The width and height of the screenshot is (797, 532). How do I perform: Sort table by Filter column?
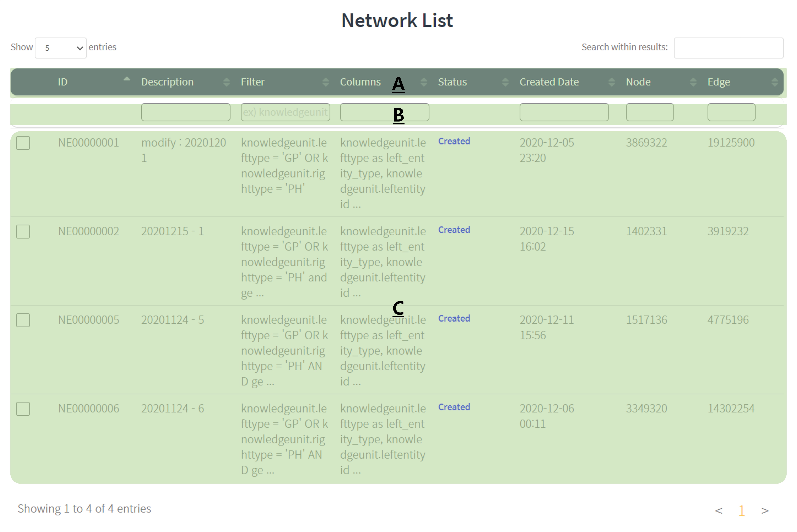[x=326, y=82]
